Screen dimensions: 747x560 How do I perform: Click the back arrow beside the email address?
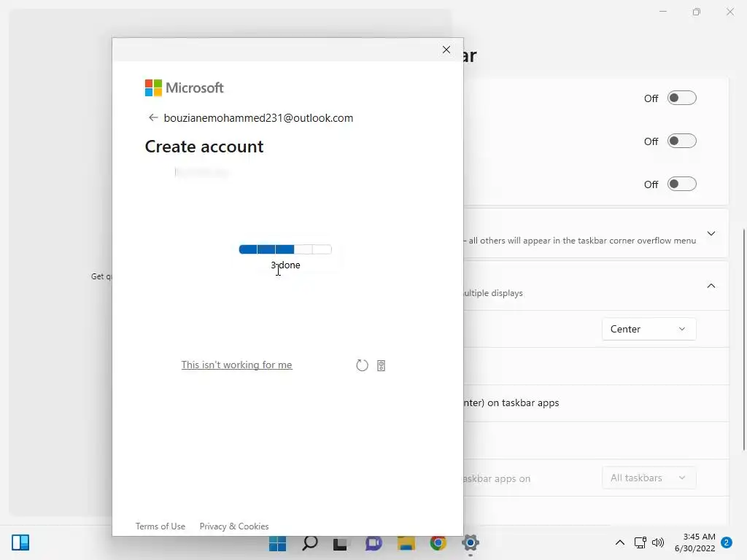[x=153, y=117]
